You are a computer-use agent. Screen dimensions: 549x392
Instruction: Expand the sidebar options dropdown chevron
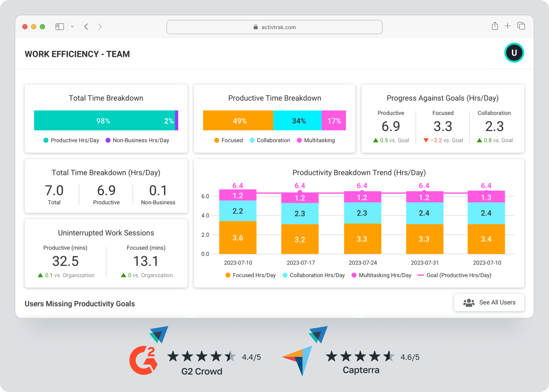tap(72, 27)
